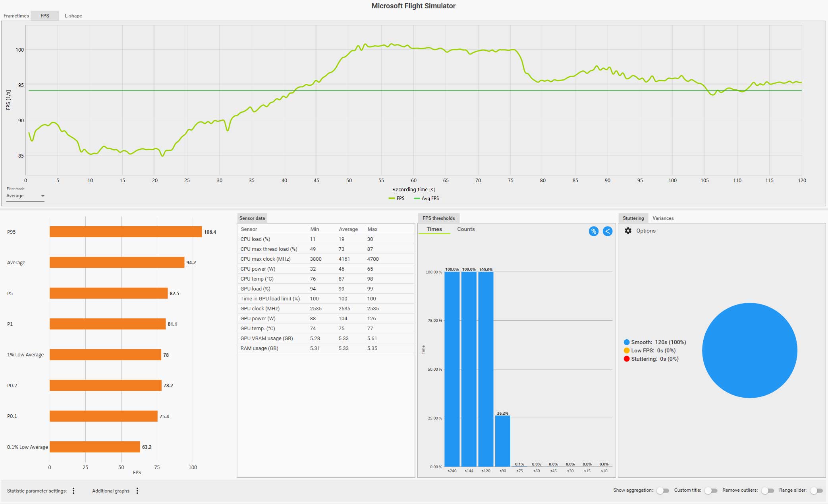Click the less-than direction icon in FPS thresholds
Screen dimensions: 828x504
pyautogui.click(x=608, y=231)
